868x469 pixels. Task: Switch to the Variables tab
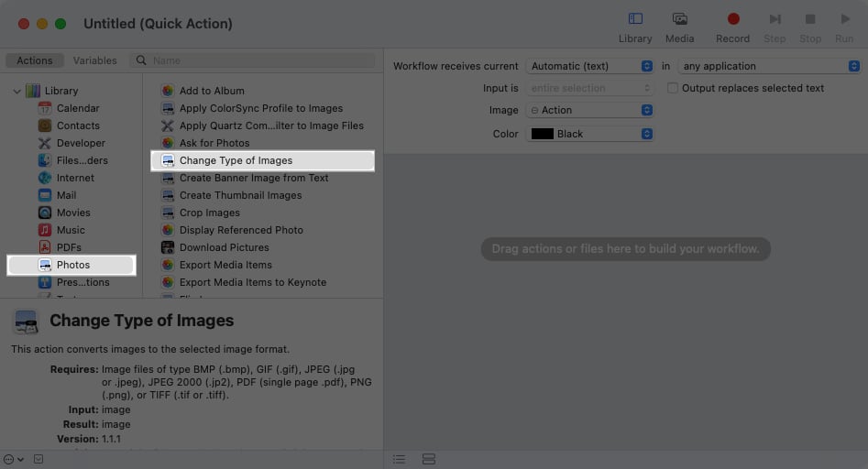click(x=94, y=60)
